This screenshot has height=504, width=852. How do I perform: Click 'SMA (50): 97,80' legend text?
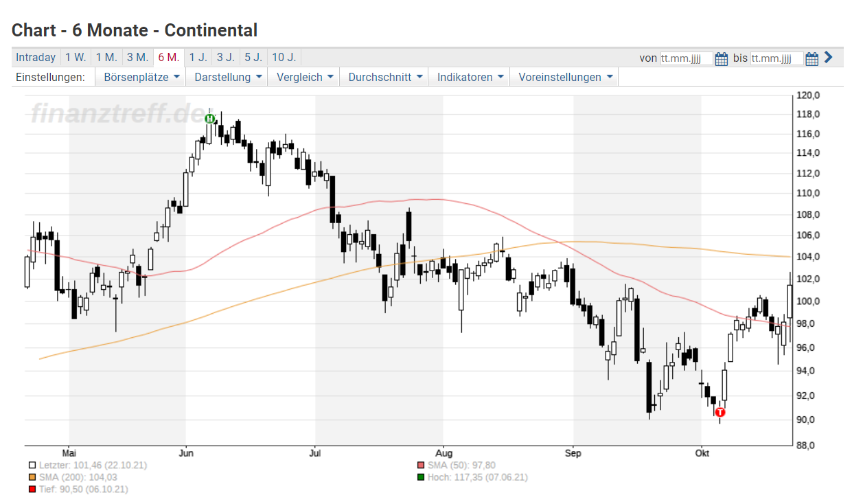(x=461, y=466)
